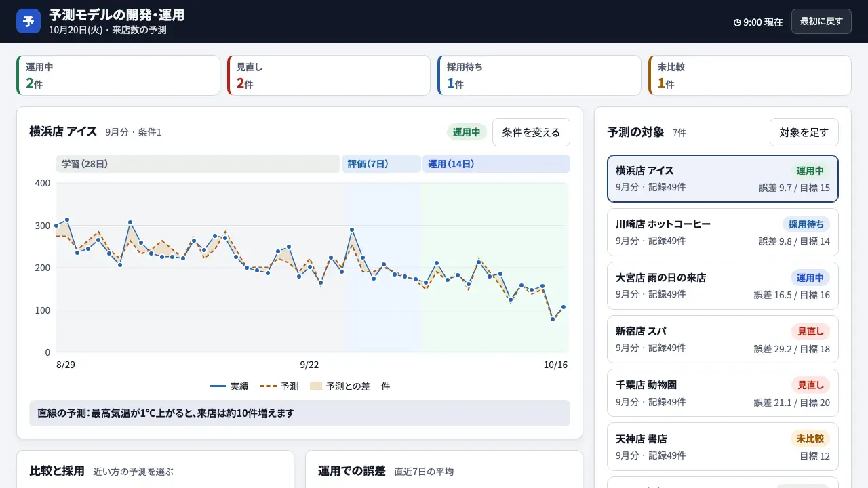Viewport: 868px width, 488px height.
Task: Click the blue 予 app logo
Action: click(x=28, y=21)
